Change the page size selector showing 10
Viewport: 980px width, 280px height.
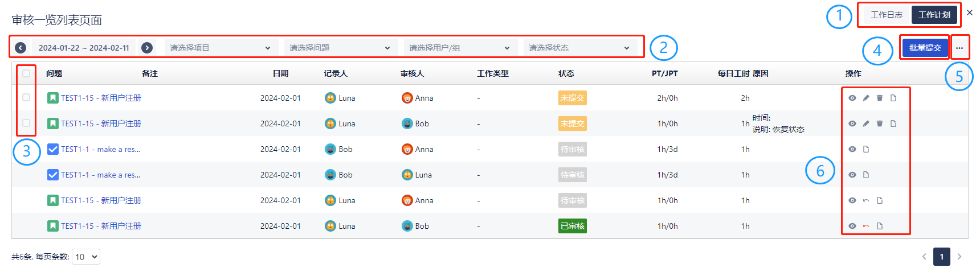tap(86, 257)
